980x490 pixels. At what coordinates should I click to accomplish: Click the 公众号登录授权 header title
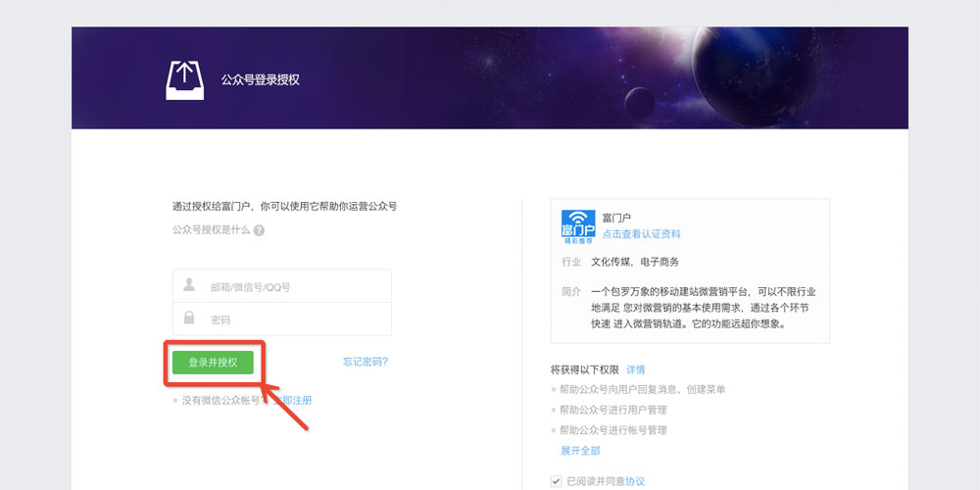(x=260, y=80)
